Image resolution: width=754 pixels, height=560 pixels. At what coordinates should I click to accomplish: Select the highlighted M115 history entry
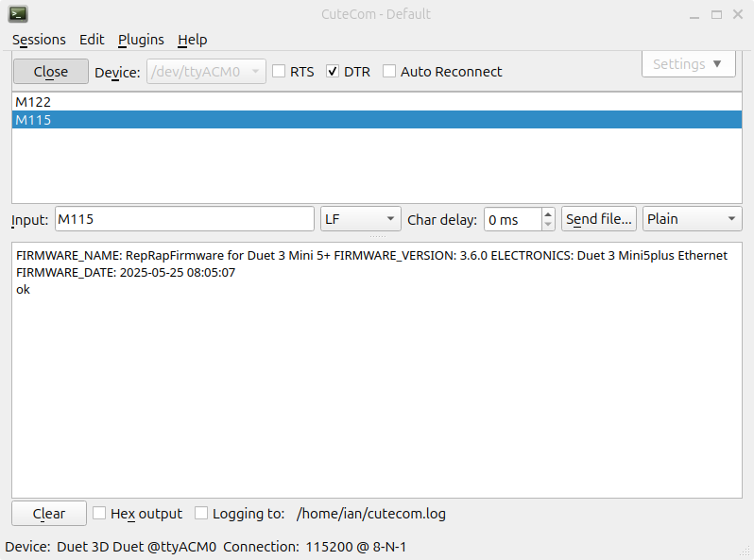point(376,120)
